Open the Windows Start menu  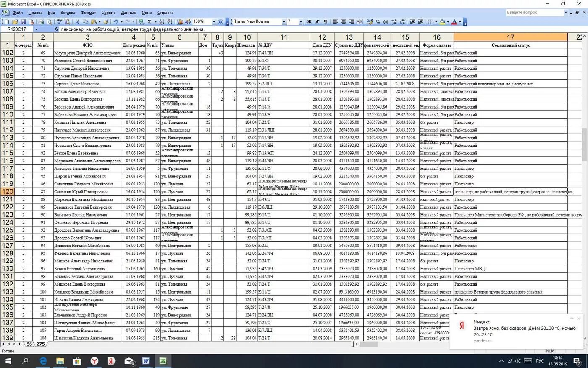tap(8, 361)
